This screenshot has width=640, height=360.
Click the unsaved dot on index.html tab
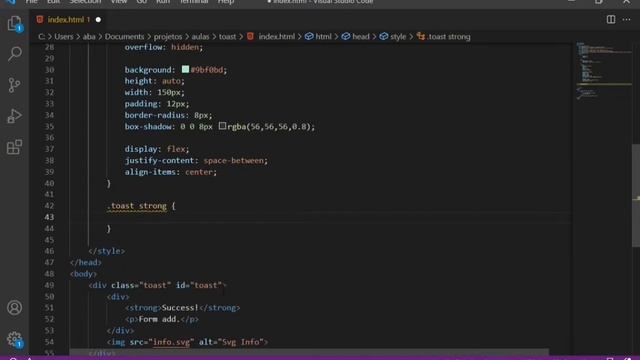tap(98, 20)
